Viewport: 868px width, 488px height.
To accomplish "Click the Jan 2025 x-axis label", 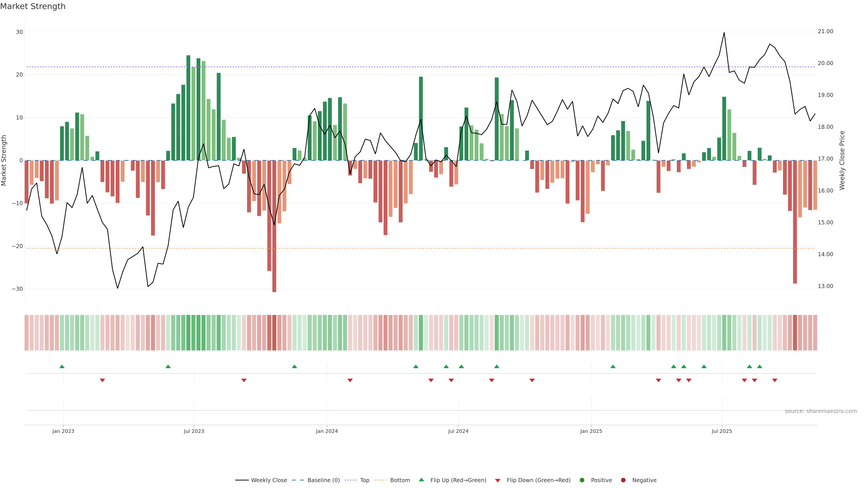I will coord(591,431).
